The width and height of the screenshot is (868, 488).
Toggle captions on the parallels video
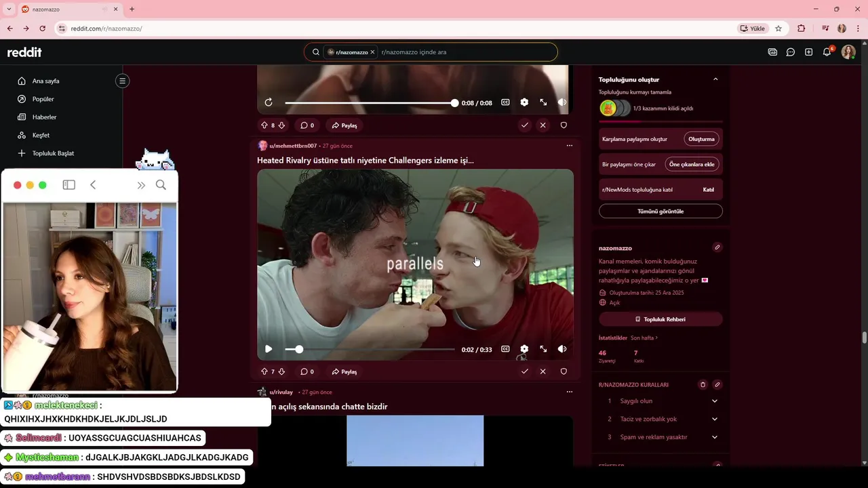[x=505, y=349]
